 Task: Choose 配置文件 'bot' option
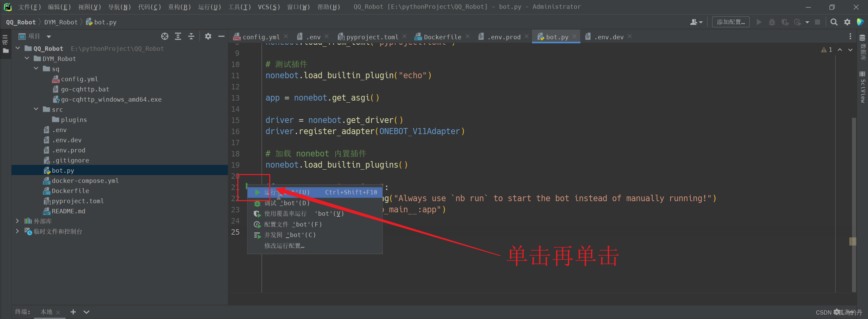tap(315, 224)
